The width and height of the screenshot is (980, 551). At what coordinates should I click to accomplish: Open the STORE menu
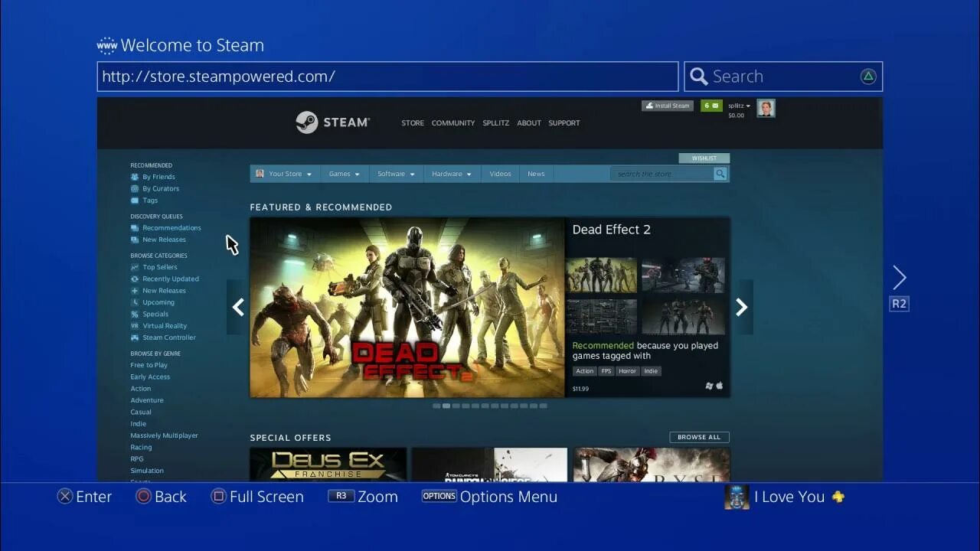tap(413, 123)
